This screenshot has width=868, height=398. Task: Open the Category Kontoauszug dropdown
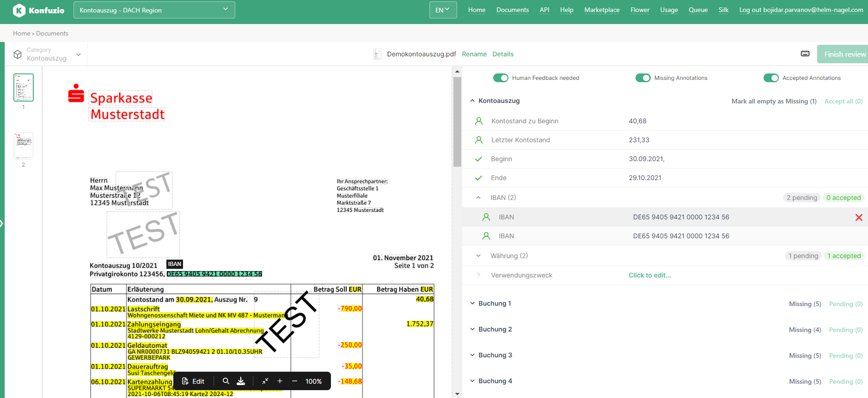coord(46,54)
